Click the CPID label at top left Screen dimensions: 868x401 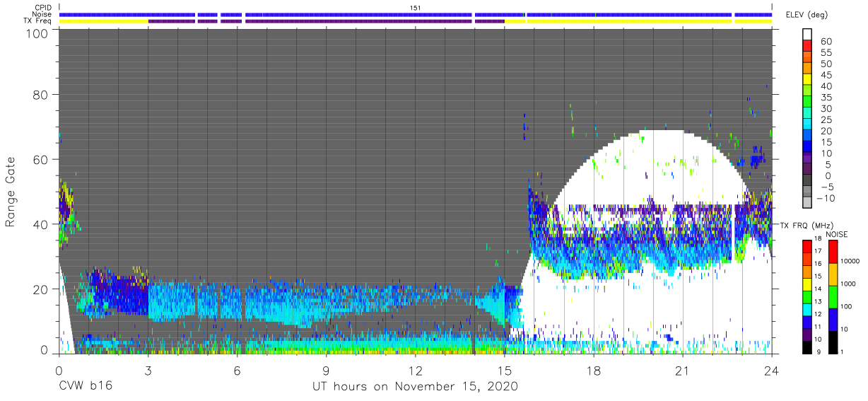43,7
